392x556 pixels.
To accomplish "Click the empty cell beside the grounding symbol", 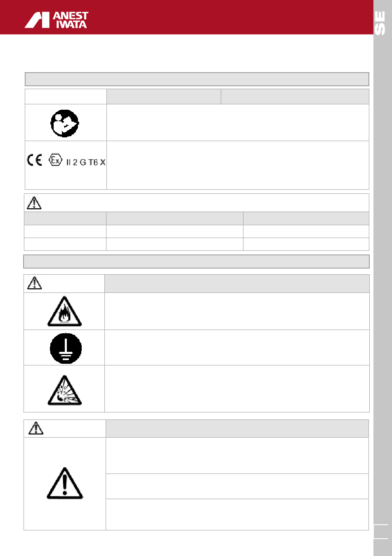I will 237,348.
